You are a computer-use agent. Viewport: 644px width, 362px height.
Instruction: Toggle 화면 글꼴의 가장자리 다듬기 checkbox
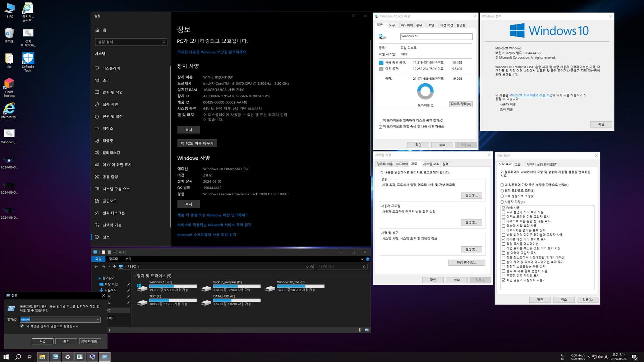click(503, 280)
